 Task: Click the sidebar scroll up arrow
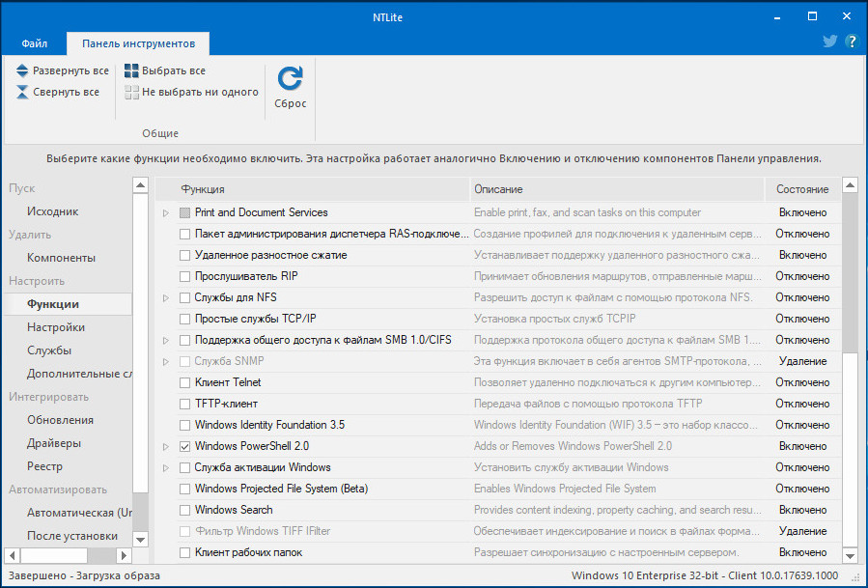(x=141, y=185)
